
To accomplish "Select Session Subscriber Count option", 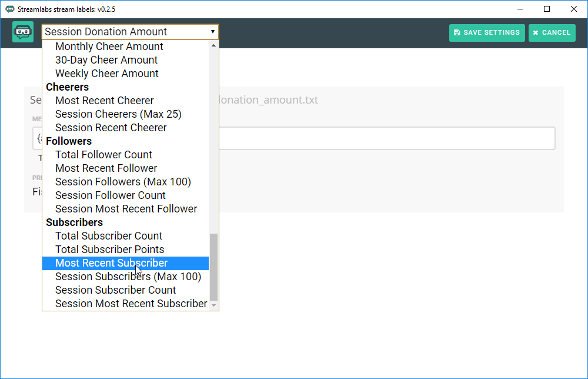I will [125, 290].
